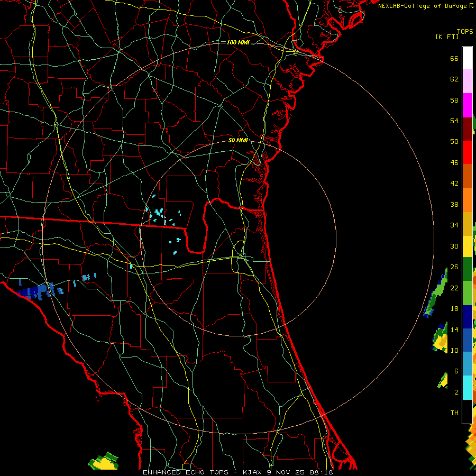Click the 'TH' legend label
The image size is (476, 476).
(454, 413)
